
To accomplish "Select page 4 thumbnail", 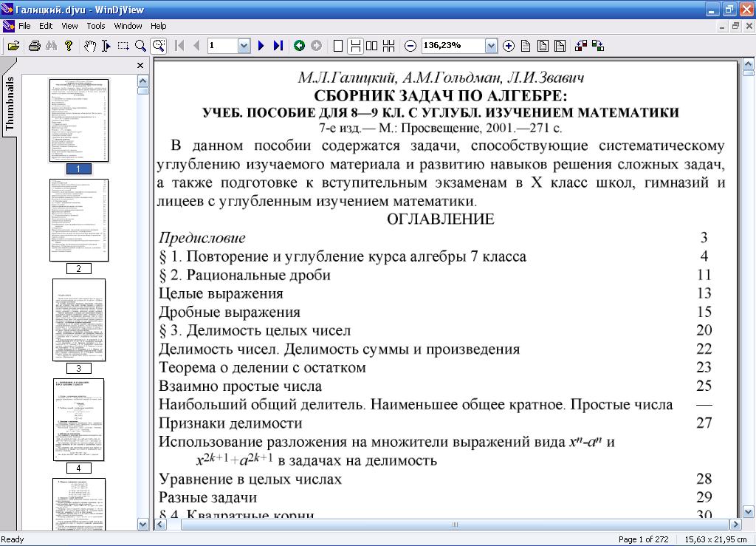I will pos(78,420).
